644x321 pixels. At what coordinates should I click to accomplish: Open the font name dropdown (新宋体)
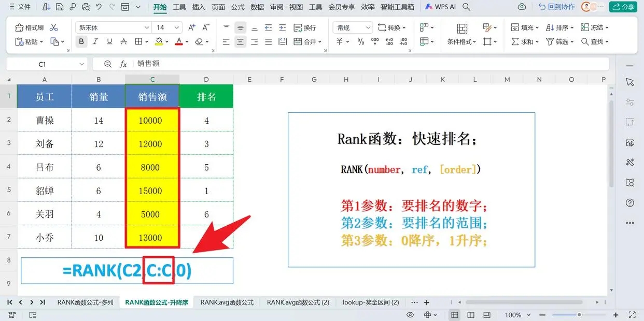113,27
